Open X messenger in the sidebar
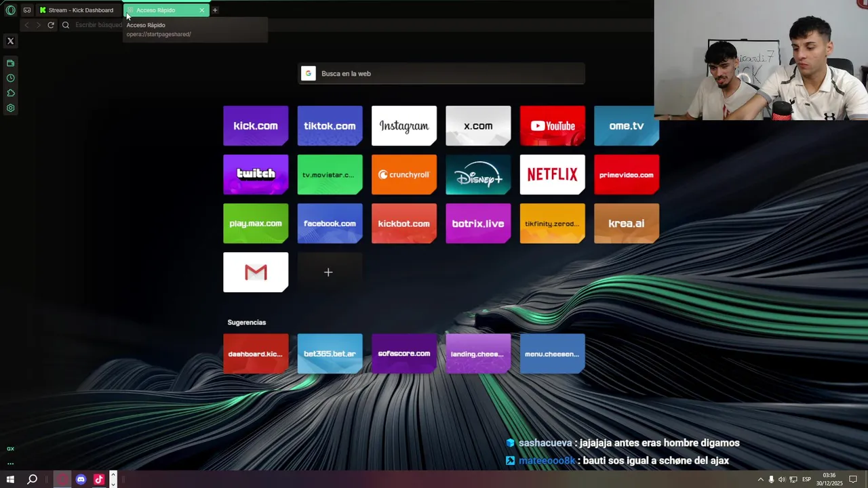 point(10,41)
